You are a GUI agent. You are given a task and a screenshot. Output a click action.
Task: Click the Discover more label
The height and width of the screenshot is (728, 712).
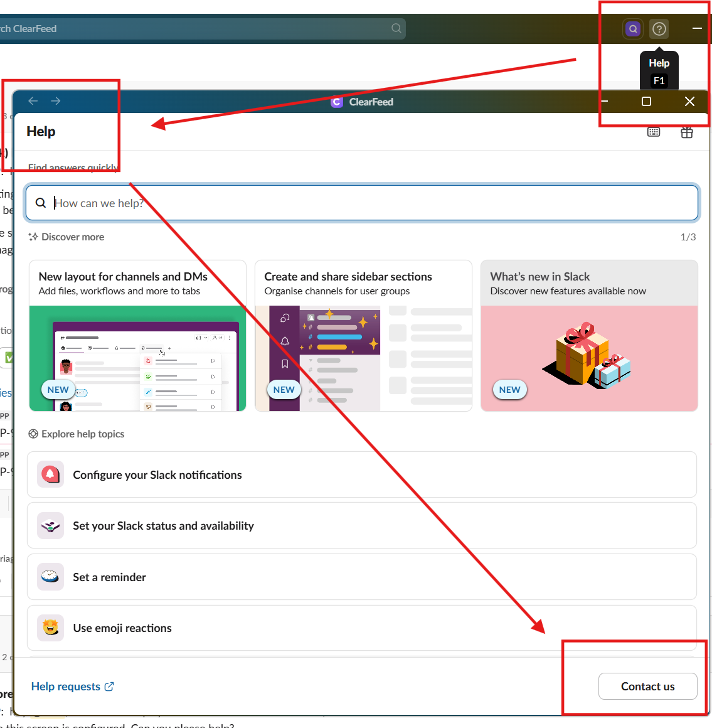[73, 237]
